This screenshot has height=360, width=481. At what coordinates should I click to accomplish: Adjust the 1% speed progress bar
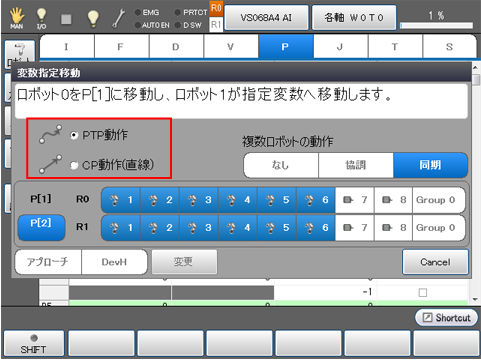coord(436,26)
